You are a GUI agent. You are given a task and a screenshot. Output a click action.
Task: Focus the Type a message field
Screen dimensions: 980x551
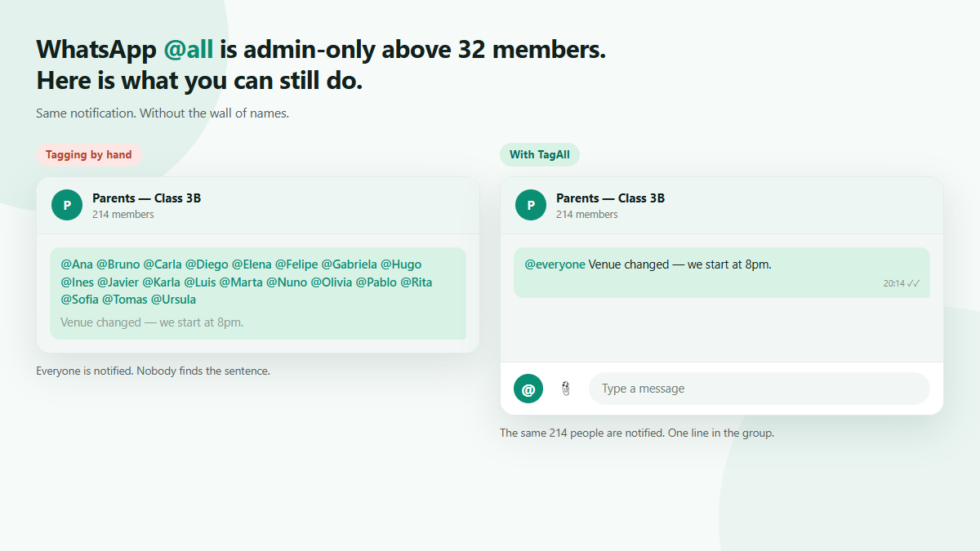coord(759,389)
